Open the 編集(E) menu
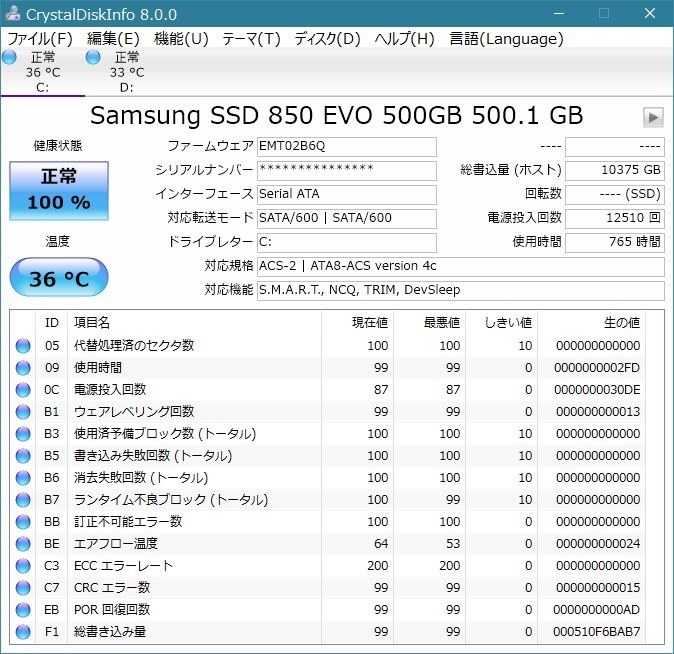Viewport: 674px width, 654px height. coord(113,39)
